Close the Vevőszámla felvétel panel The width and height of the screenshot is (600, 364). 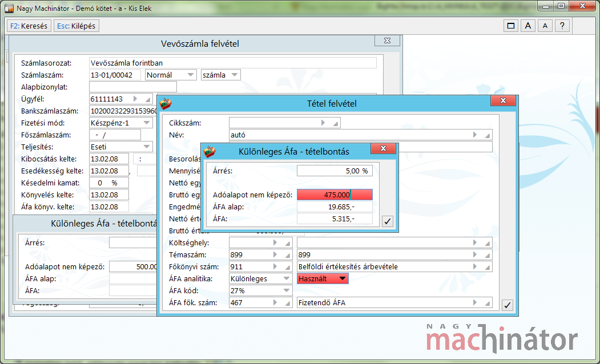pos(387,41)
